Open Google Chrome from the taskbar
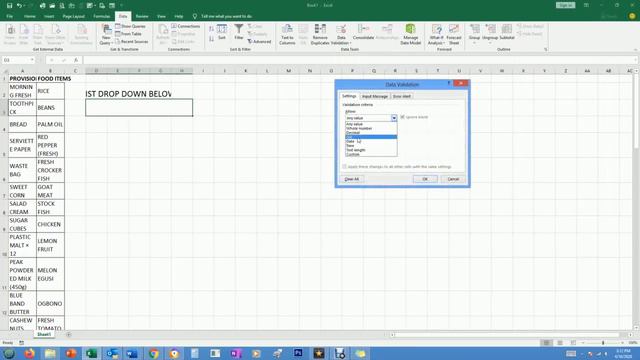Viewport: 640px width, 360px height. (x=153, y=353)
